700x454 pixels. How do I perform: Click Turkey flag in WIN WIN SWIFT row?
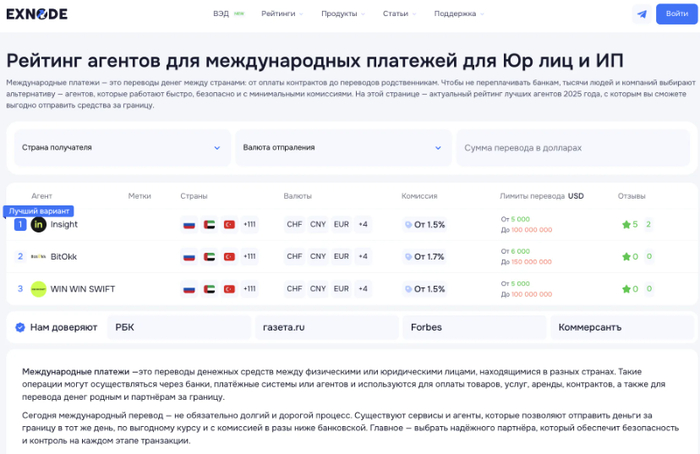pos(229,289)
